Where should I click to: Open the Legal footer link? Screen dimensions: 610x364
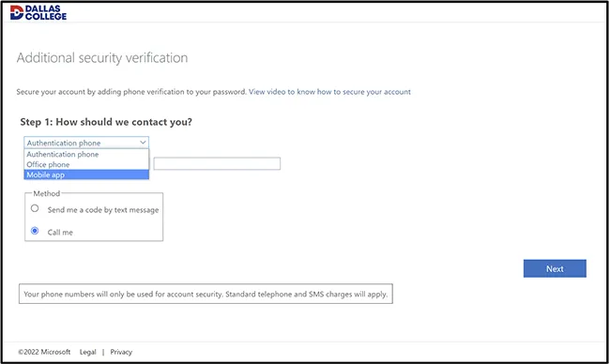coord(87,352)
